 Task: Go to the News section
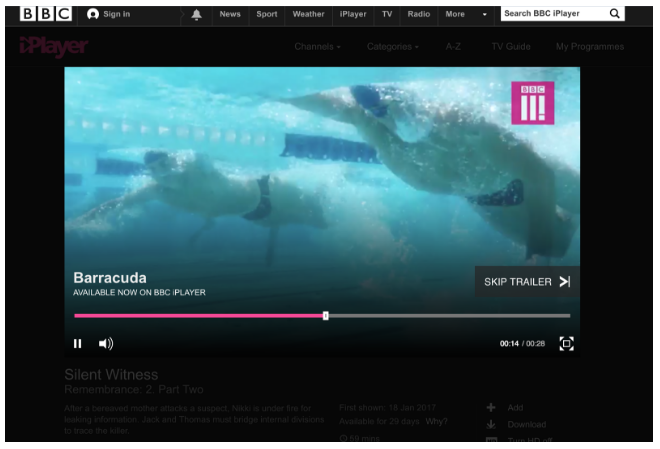pos(230,14)
